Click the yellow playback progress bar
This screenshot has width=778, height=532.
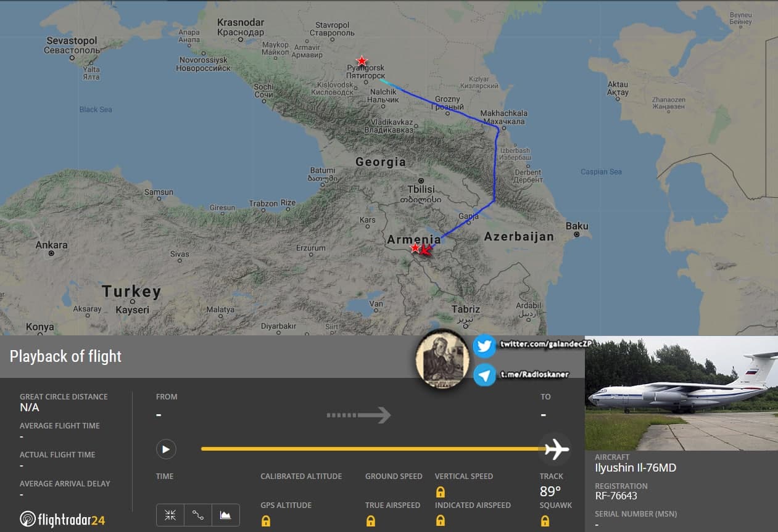(x=370, y=449)
